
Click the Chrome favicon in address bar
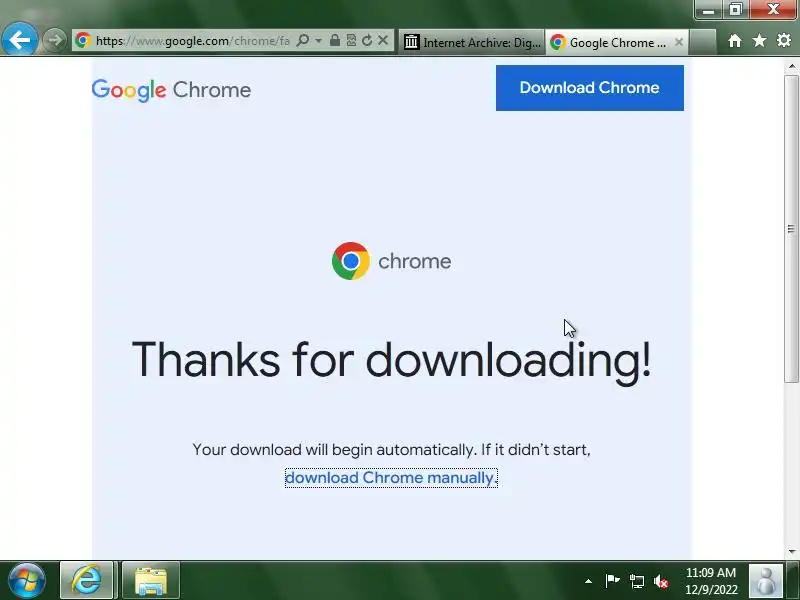[83, 40]
